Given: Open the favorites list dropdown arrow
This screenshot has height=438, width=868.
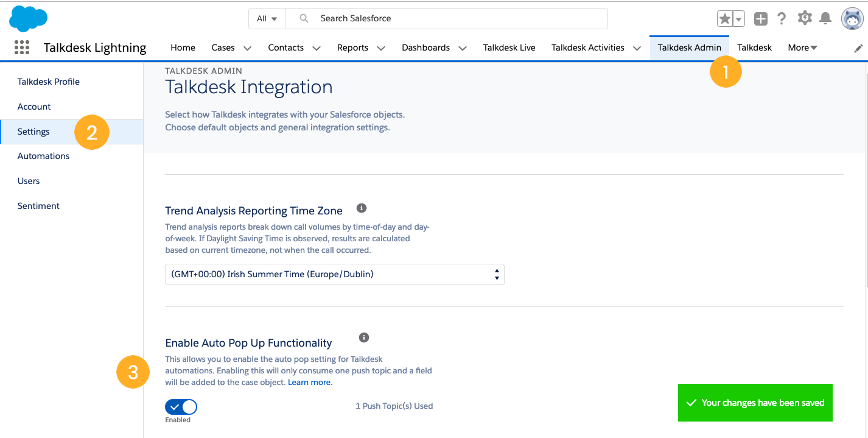Looking at the screenshot, I should [739, 19].
